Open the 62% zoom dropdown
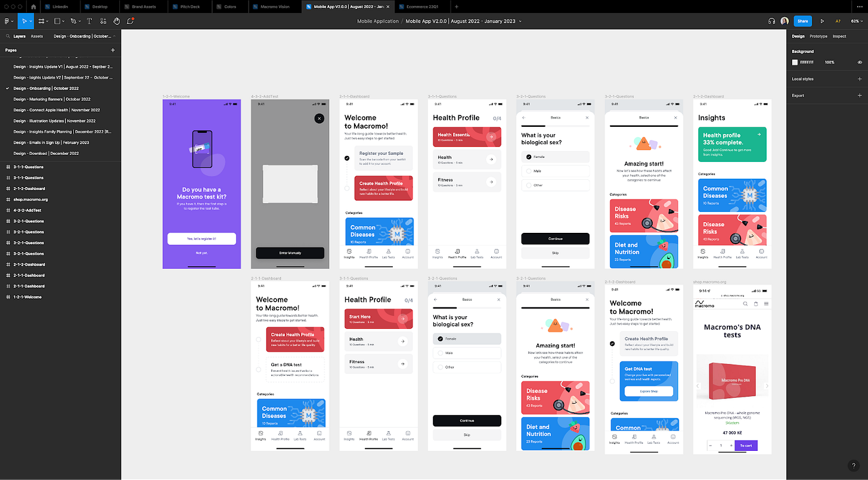 click(x=855, y=21)
